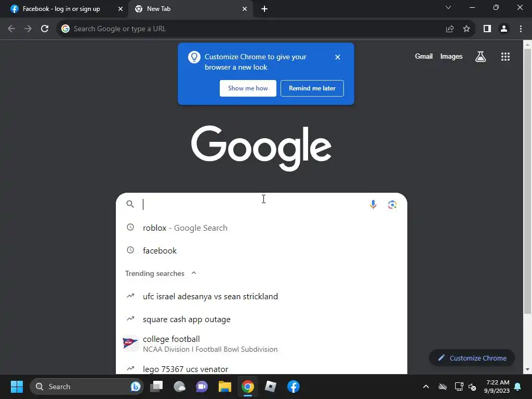Search by image with the Lens icon
The height and width of the screenshot is (399, 532).
tap(392, 204)
